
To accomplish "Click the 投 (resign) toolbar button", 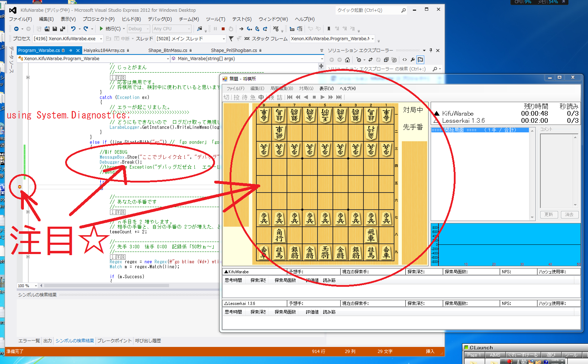I will (236, 97).
